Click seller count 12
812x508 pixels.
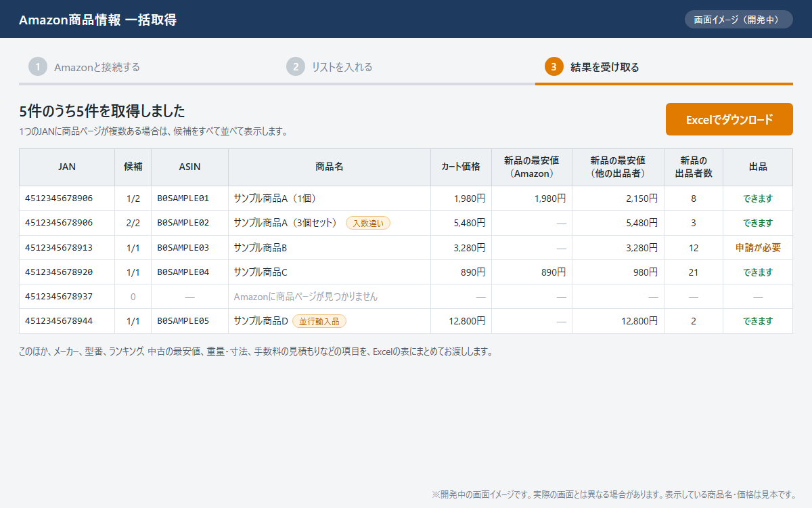[x=694, y=248]
